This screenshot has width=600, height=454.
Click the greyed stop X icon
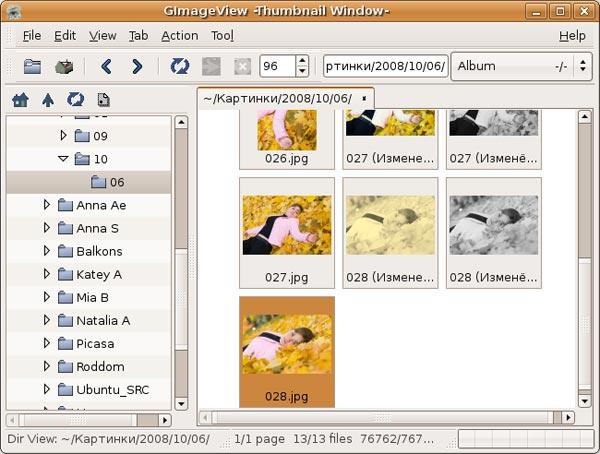[x=242, y=67]
